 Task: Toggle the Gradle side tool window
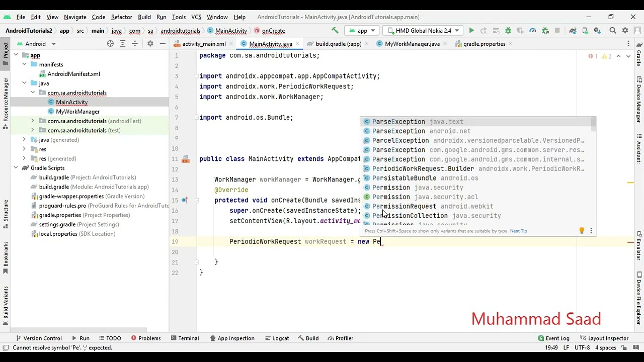(639, 55)
